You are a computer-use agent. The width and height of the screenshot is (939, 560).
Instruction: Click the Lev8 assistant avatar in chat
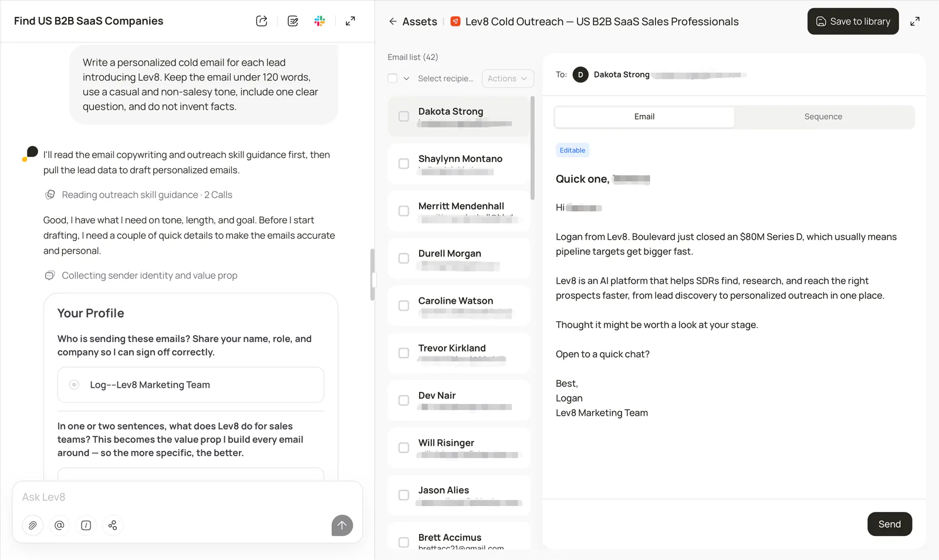[31, 154]
